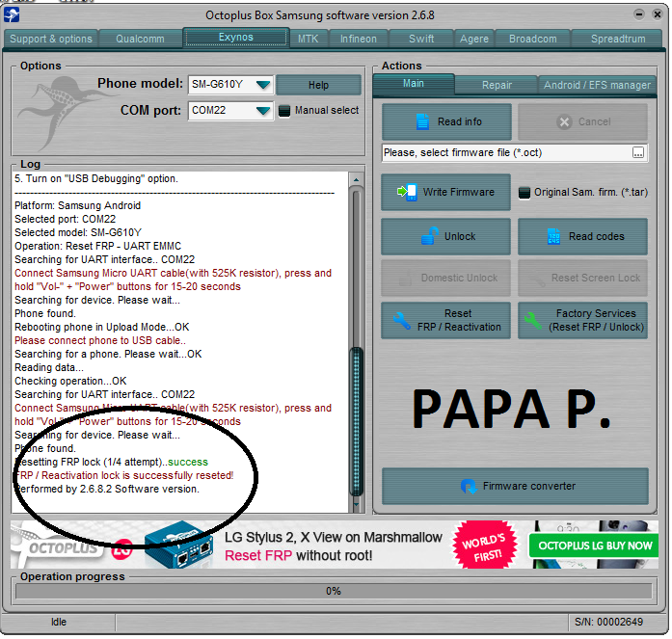672x639 pixels.
Task: Close the Octoplus Box window
Action: (x=657, y=14)
